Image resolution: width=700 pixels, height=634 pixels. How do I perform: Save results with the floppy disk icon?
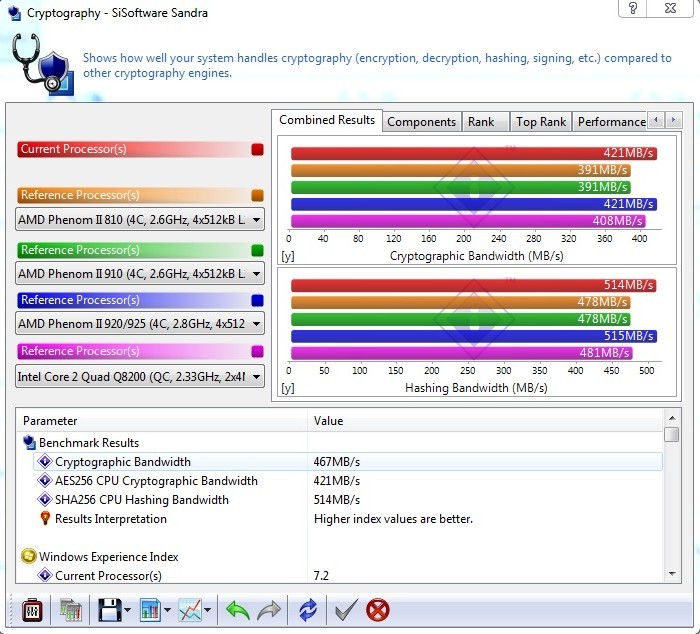point(109,610)
